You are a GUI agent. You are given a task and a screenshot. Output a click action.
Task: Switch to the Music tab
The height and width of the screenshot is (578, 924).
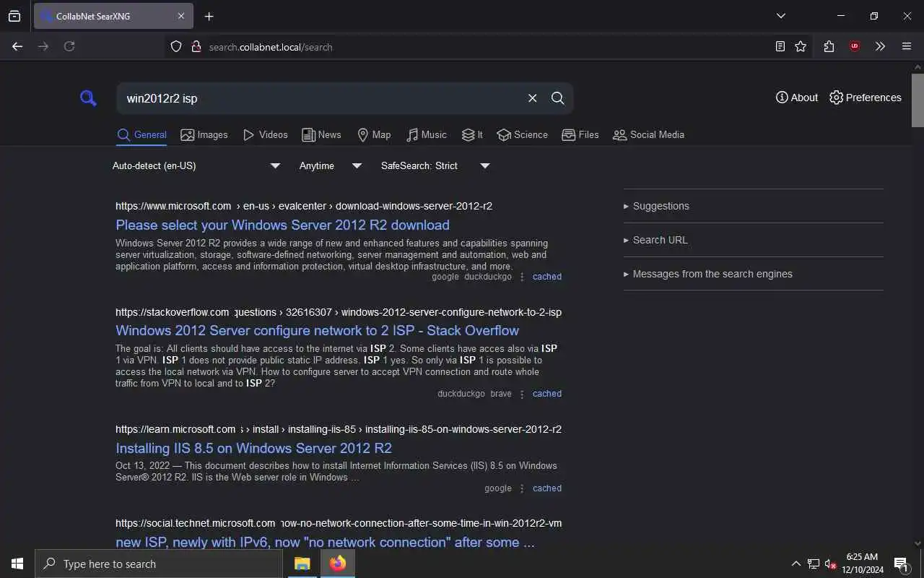click(x=427, y=134)
